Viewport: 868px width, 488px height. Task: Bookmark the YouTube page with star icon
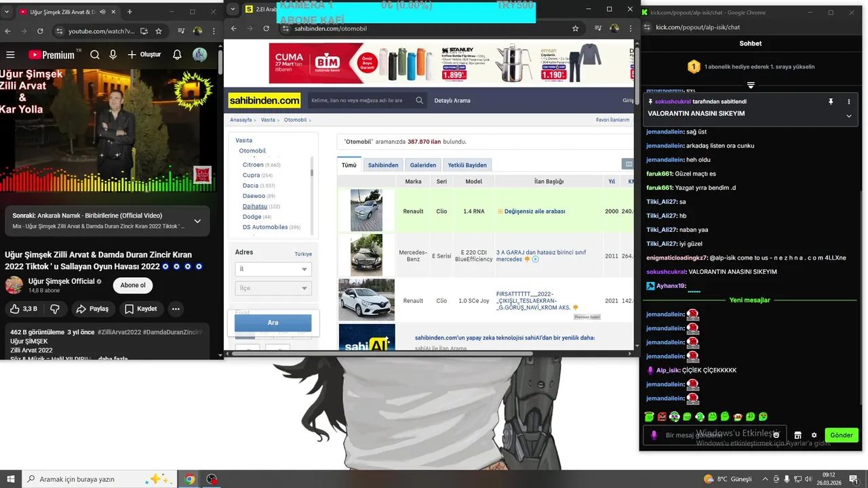tap(159, 31)
